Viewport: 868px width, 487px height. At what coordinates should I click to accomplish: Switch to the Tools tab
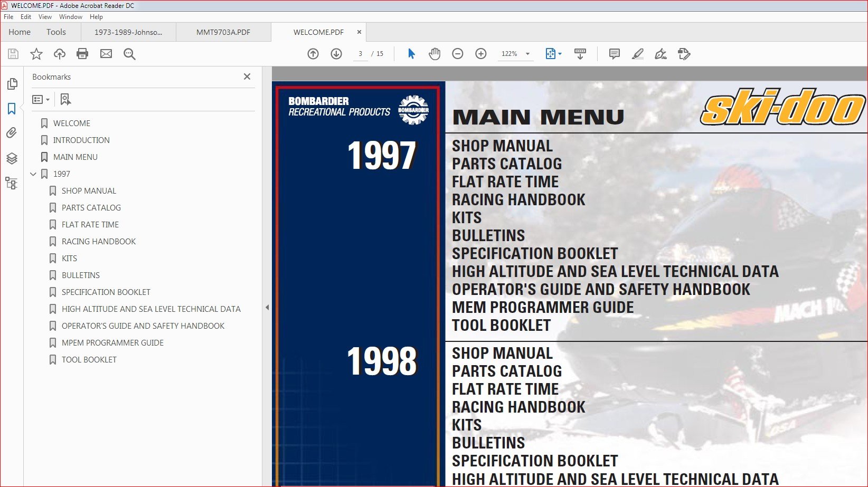click(56, 32)
